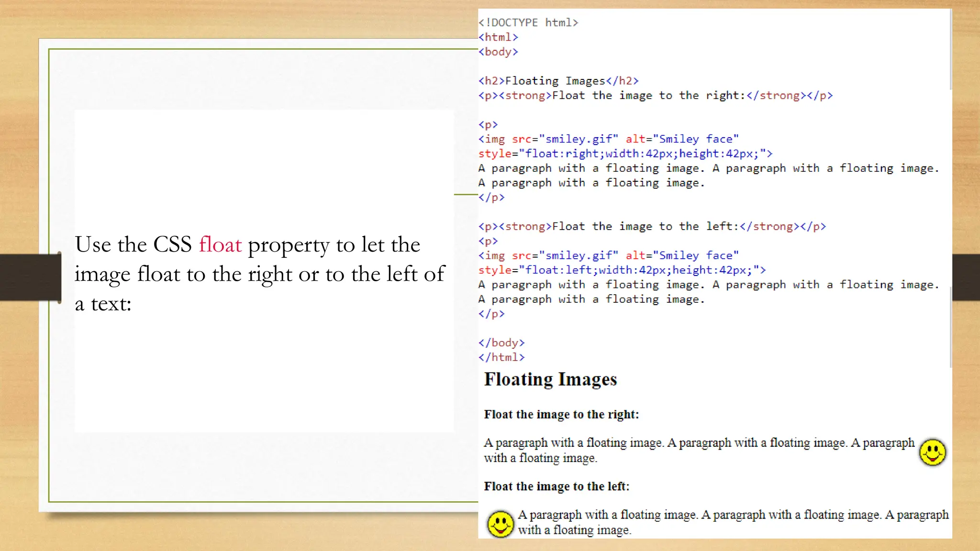Click the '<p><strong>Float the image to the left:' code line
980x551 pixels.
652,226
